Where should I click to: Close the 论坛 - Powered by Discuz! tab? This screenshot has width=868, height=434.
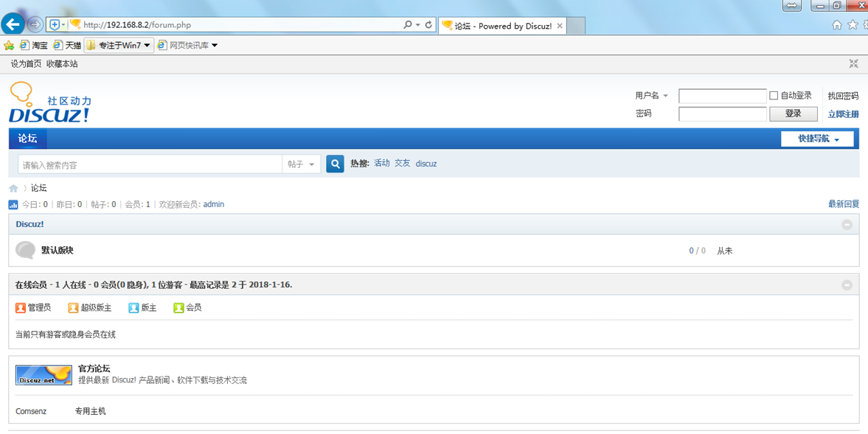560,26
